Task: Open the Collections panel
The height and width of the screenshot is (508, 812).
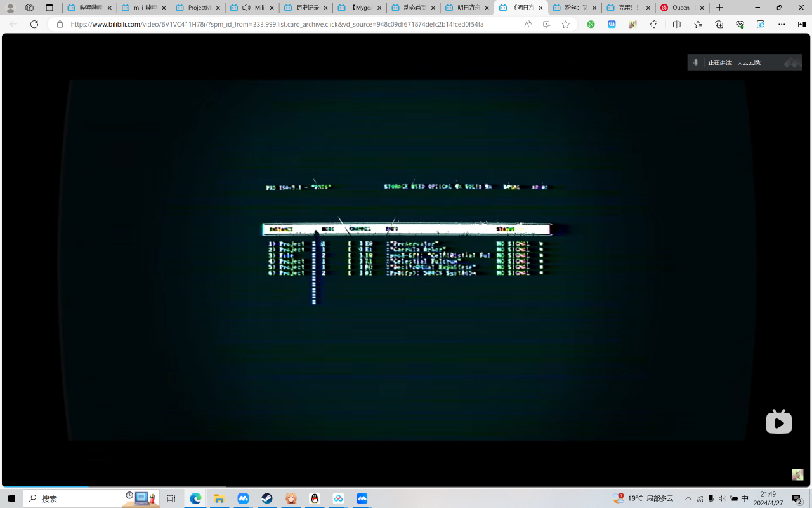Action: [x=719, y=24]
